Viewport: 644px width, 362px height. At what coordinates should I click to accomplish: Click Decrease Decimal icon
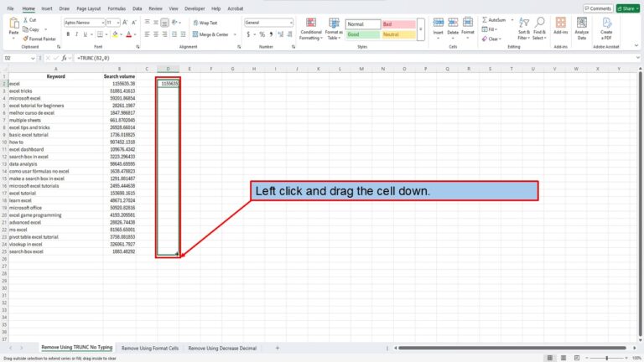pyautogui.click(x=290, y=34)
